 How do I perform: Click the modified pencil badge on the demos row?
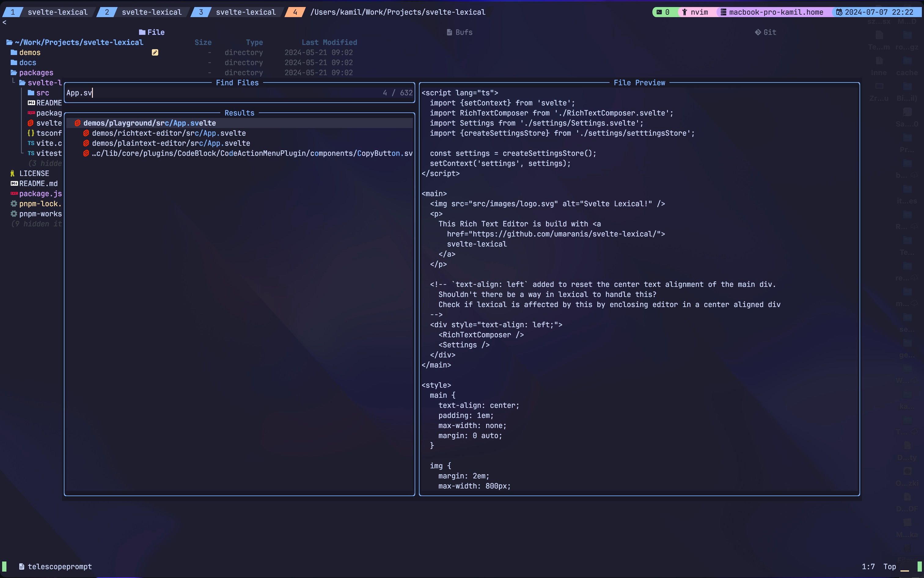coord(155,52)
